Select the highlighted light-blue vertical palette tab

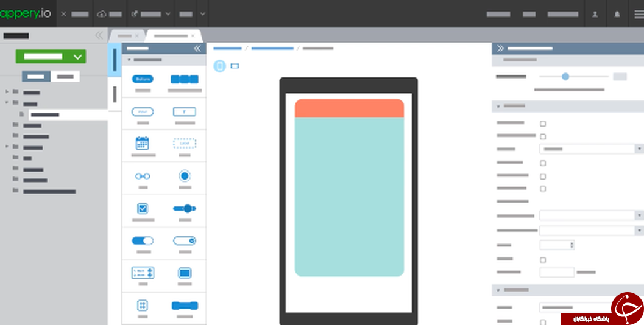point(115,60)
